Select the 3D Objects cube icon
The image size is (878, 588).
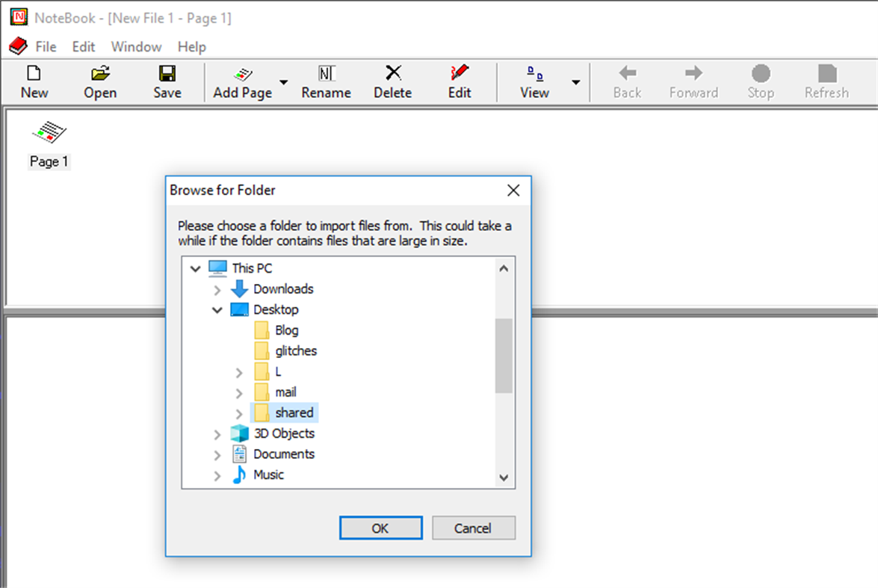click(240, 433)
